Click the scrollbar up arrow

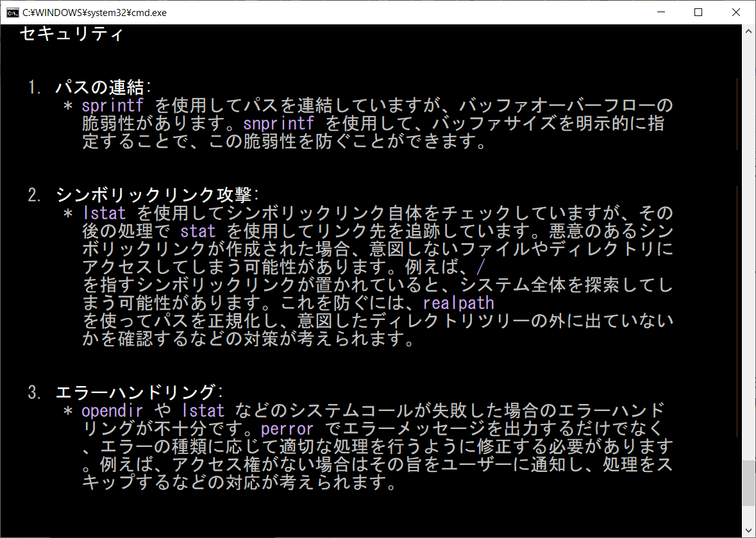point(748,31)
